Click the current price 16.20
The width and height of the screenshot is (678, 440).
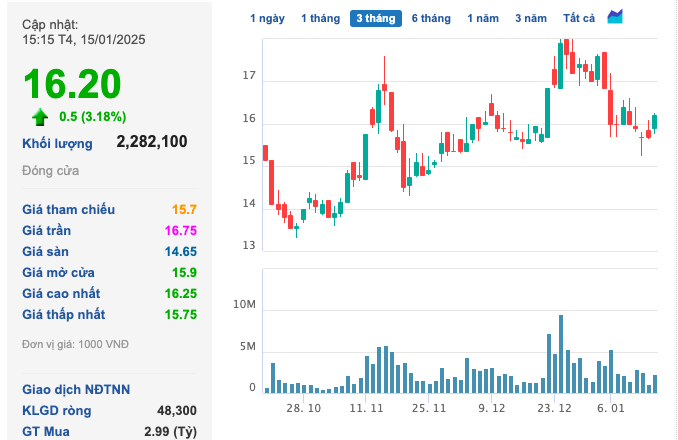point(71,84)
